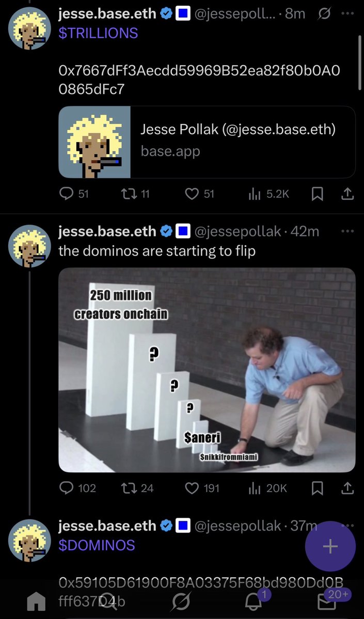
Task: Tap jesse.base.eth's verified badge
Action: coord(166,14)
